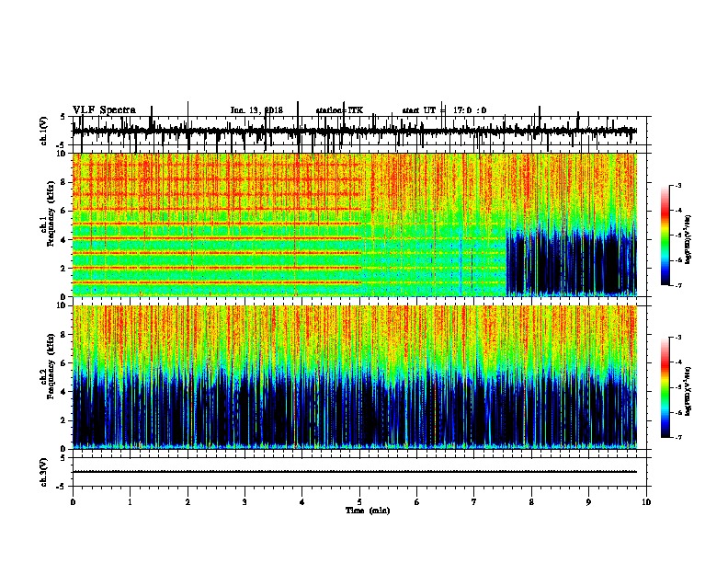Click the ch.1 voltage waveform trace
This screenshot has height=563, width=728.
click(354, 131)
